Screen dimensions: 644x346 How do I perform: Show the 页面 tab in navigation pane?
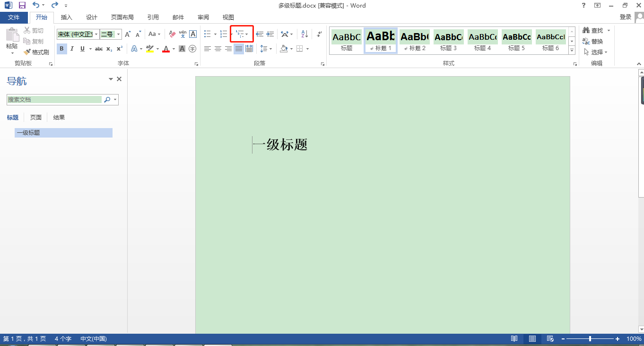(x=36, y=118)
